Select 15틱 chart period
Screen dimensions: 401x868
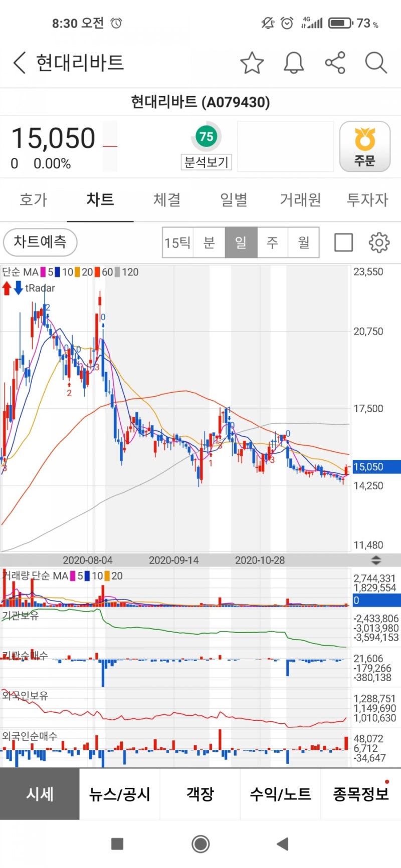[x=178, y=243]
